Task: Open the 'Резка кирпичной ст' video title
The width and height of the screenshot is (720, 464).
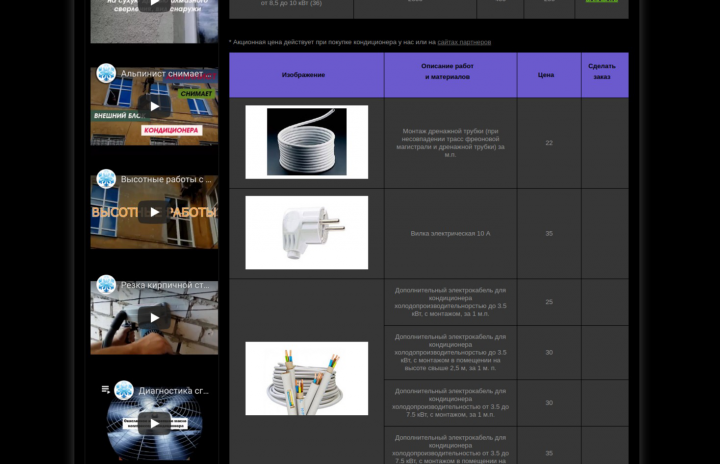Action: pyautogui.click(x=165, y=285)
